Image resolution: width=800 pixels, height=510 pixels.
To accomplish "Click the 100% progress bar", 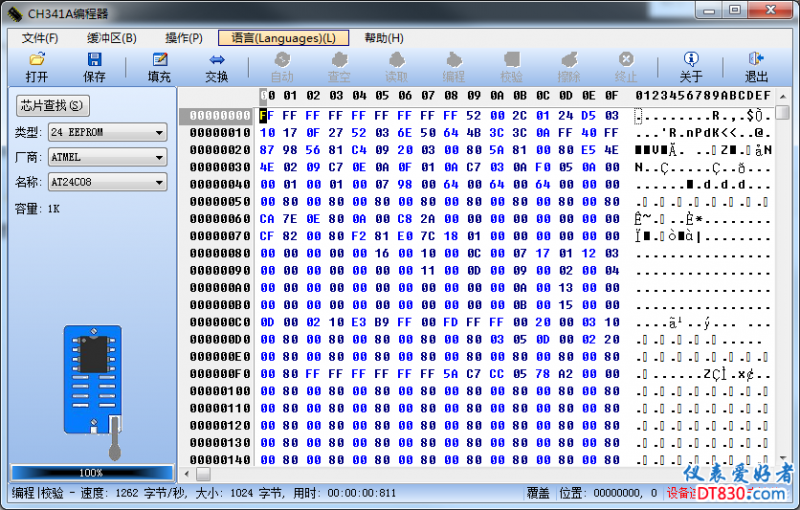I will point(91,472).
